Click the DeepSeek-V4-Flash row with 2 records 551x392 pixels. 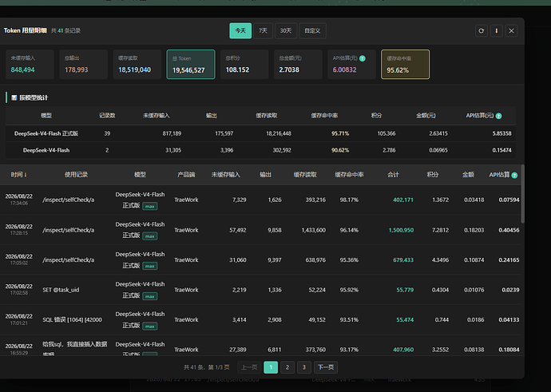(x=261, y=150)
